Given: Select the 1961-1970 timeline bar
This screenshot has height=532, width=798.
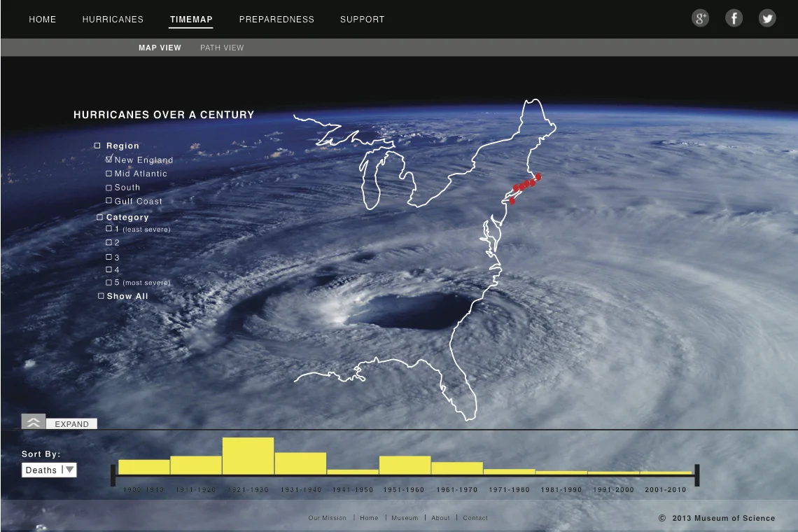Looking at the screenshot, I should click(457, 468).
